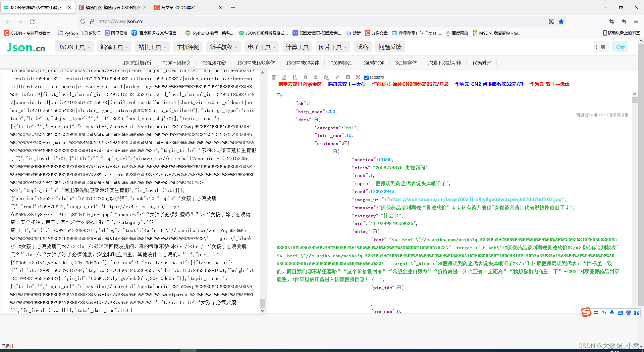Click the blue bookmark star icon

[x=561, y=21]
